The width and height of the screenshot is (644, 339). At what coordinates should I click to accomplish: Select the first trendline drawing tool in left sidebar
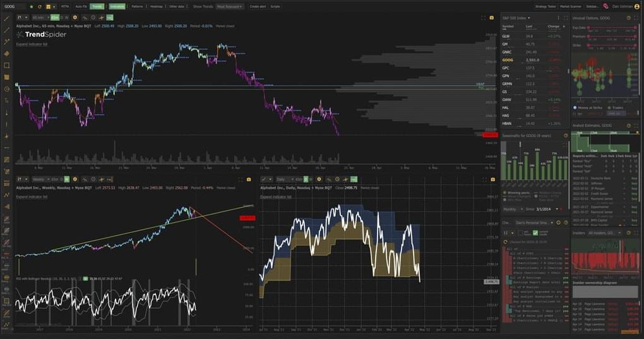[x=6, y=18]
